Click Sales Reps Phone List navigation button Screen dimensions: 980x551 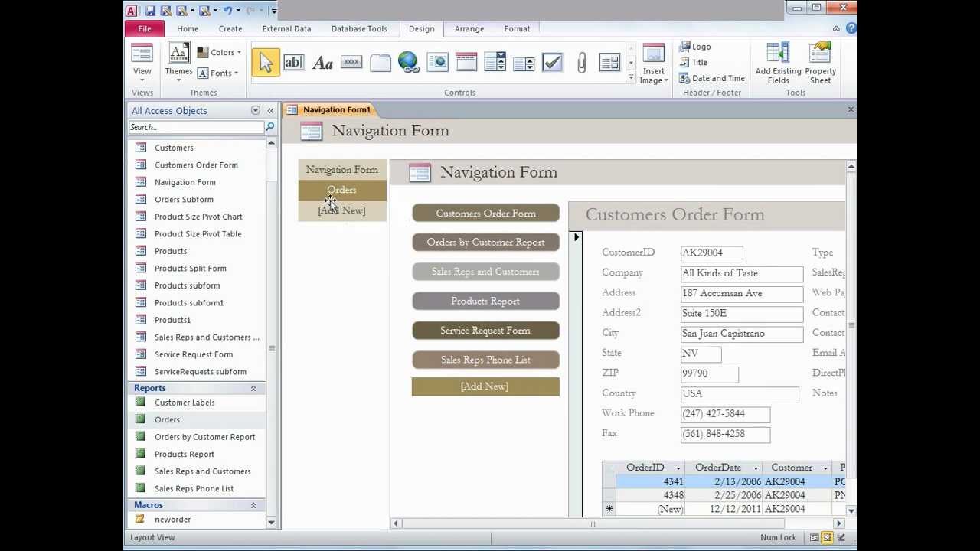point(485,360)
